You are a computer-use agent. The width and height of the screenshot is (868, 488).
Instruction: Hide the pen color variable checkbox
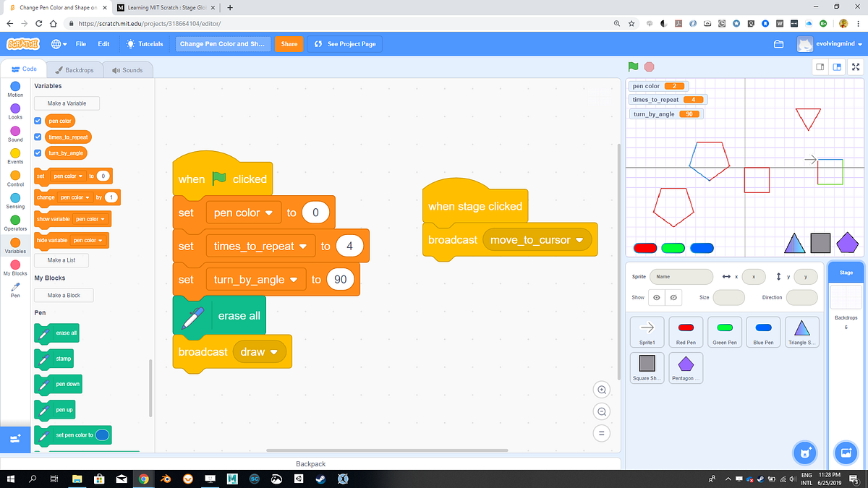pyautogui.click(x=38, y=121)
